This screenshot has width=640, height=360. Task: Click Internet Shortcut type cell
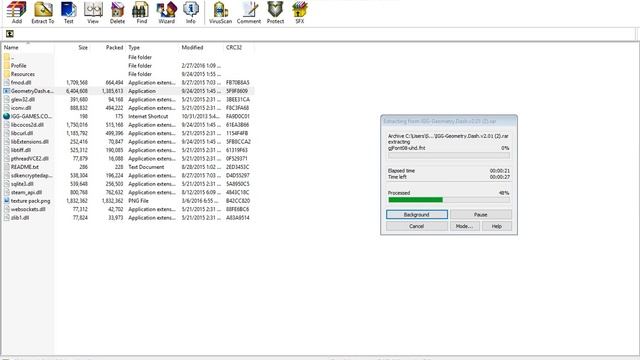[148, 116]
